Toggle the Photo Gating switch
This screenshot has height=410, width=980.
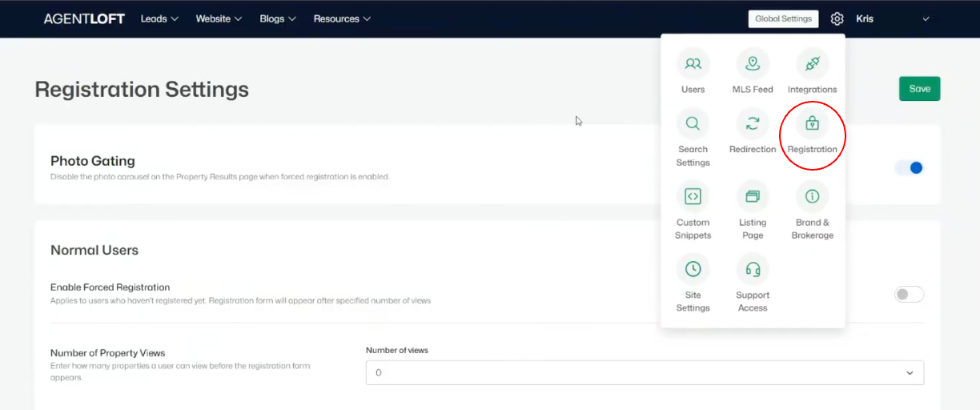tap(910, 167)
